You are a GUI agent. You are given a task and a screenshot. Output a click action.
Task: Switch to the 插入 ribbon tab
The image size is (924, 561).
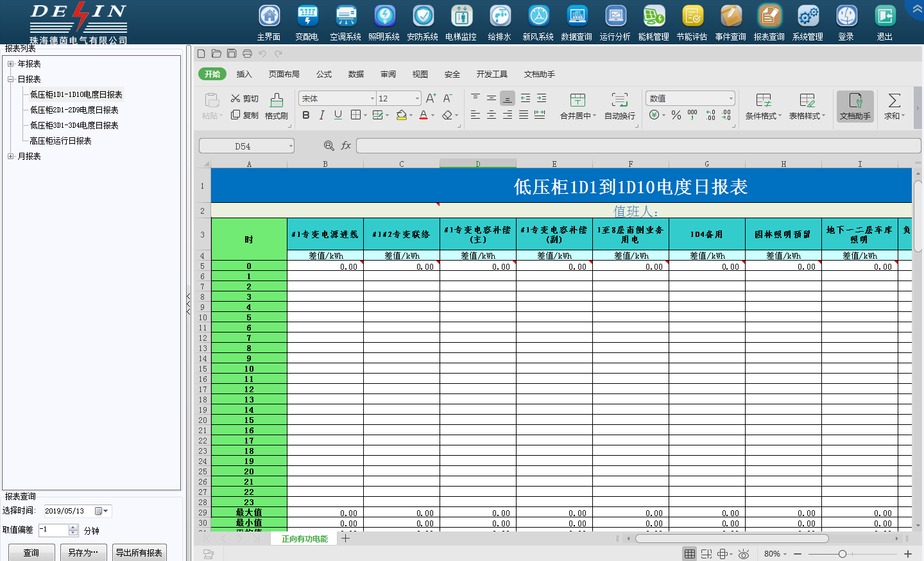coord(244,74)
